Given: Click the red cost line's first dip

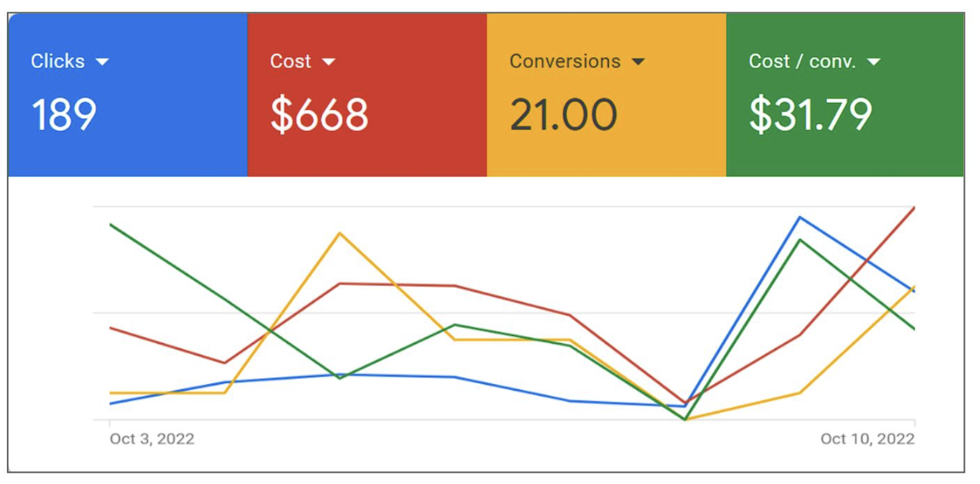Looking at the screenshot, I should click(224, 363).
